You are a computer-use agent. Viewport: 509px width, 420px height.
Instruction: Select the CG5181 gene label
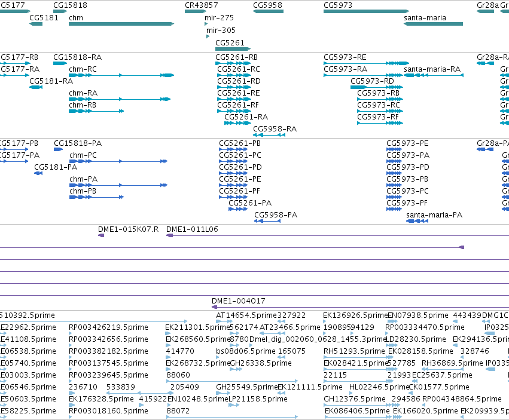click(44, 18)
